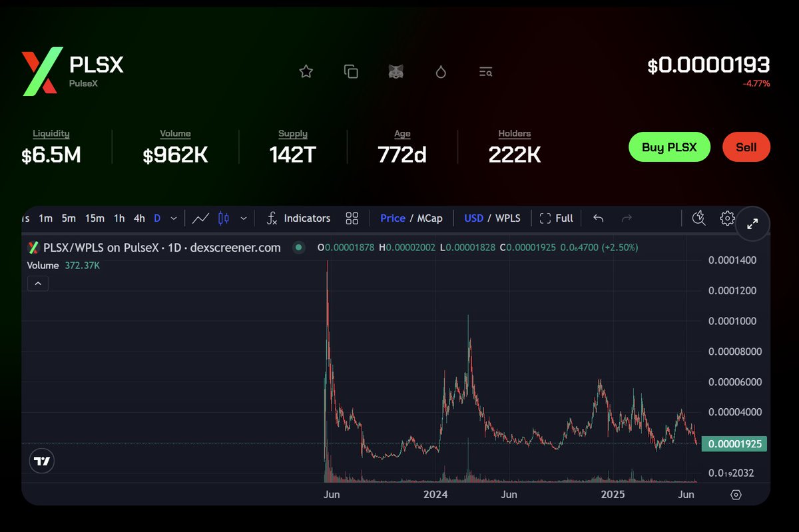
Task: Click the Holders stat label
Action: coord(515,134)
